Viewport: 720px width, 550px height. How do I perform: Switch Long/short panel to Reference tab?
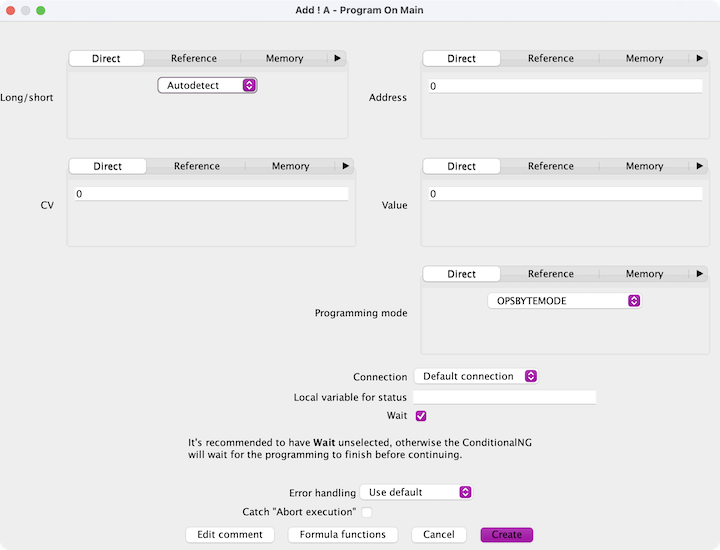pyautogui.click(x=194, y=59)
